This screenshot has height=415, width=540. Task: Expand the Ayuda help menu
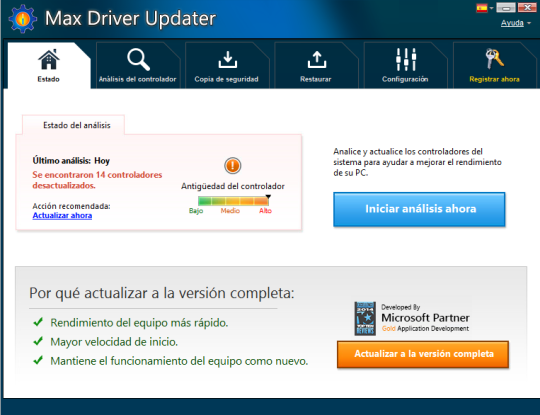click(x=516, y=23)
